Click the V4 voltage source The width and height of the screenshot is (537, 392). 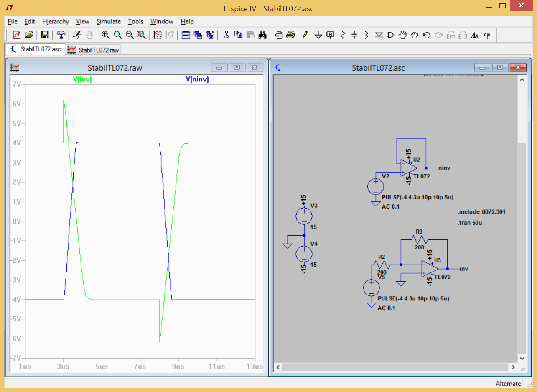[304, 254]
